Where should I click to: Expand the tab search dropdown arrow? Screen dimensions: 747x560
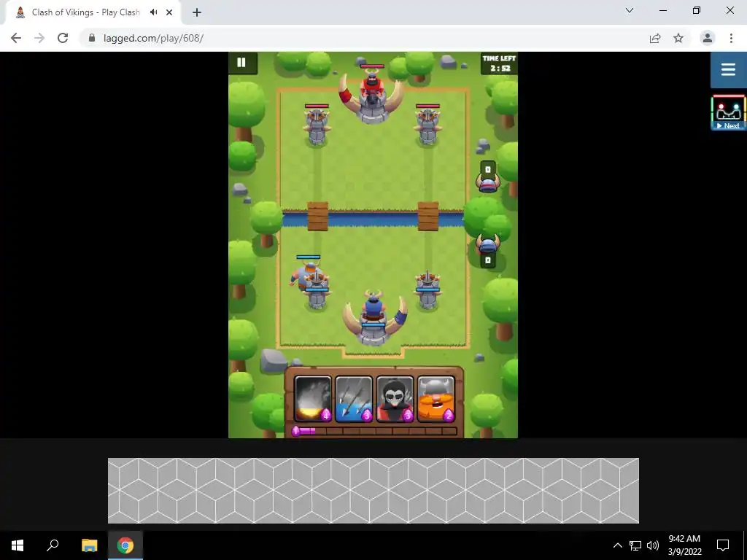(630, 10)
